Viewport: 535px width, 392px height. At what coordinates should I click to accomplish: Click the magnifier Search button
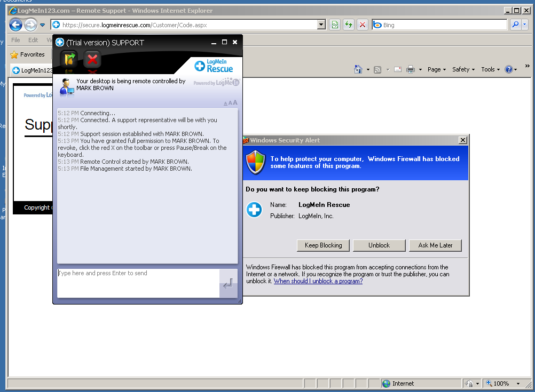[x=515, y=25]
